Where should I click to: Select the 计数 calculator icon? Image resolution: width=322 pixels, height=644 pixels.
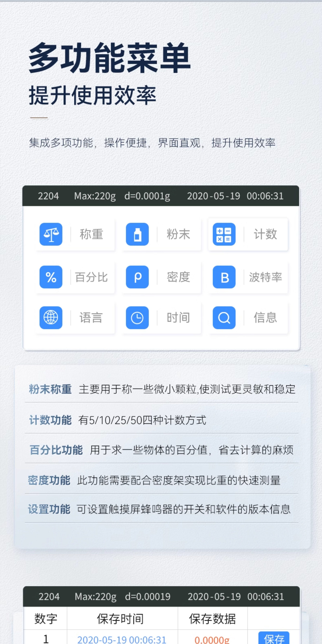[224, 234]
